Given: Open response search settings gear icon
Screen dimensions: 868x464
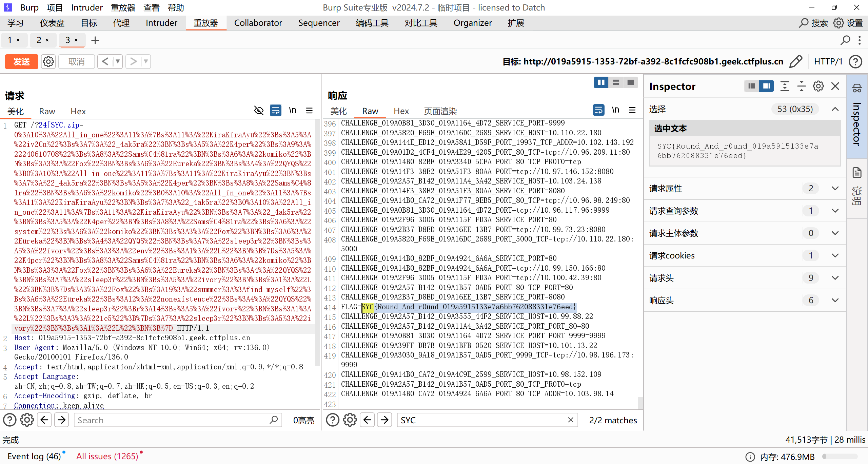Looking at the screenshot, I should click(350, 420).
